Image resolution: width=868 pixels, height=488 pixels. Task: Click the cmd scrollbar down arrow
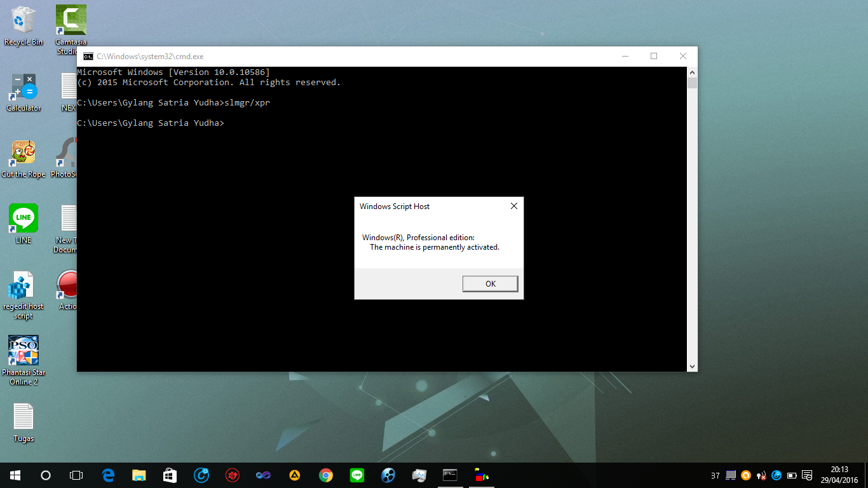[x=692, y=367]
